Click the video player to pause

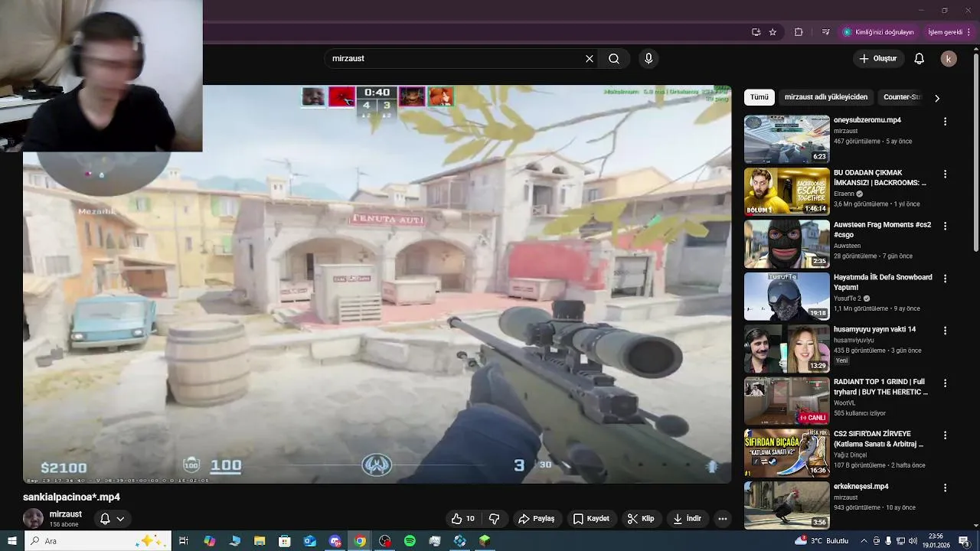click(x=377, y=284)
